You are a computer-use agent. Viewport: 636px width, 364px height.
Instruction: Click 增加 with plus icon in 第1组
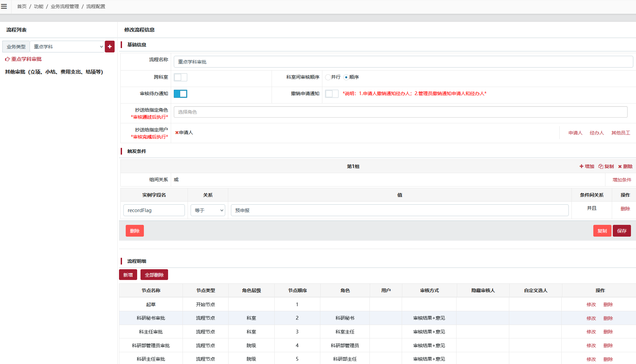[x=587, y=166]
